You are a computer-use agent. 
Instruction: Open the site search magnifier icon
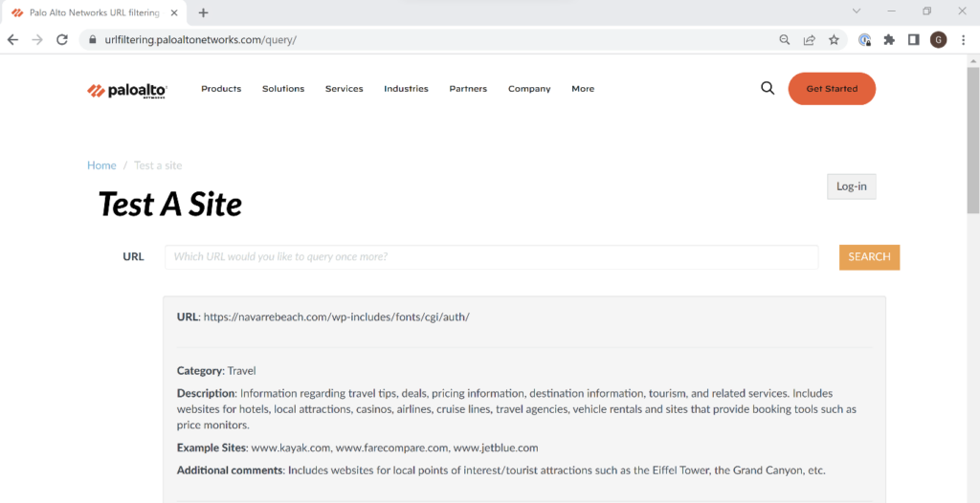768,88
